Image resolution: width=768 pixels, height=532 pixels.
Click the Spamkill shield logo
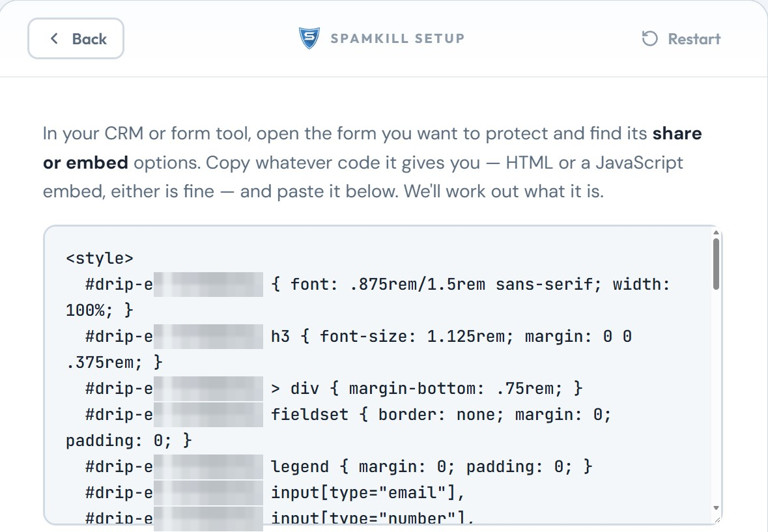point(309,38)
